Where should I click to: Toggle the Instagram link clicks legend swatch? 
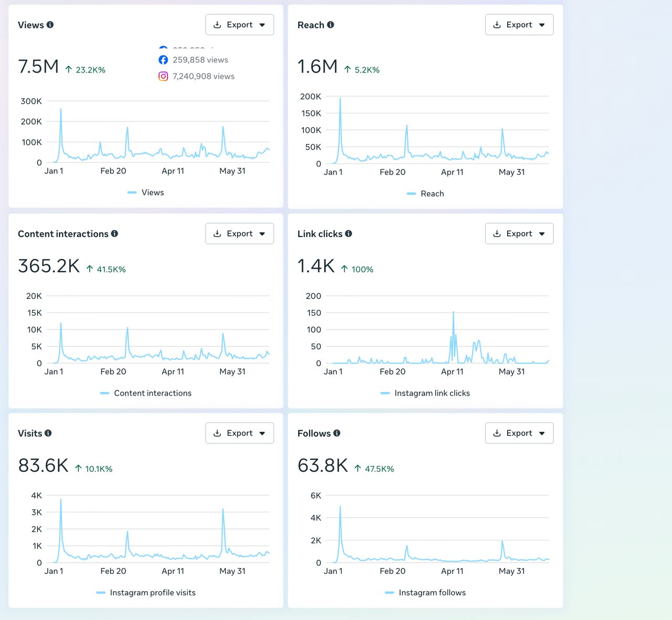pos(385,393)
